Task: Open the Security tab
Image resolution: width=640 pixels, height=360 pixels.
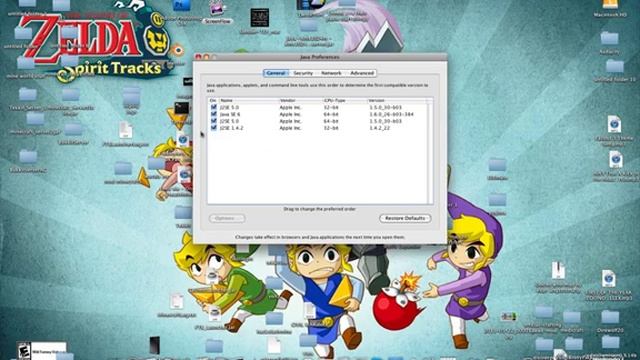Action: tap(303, 73)
